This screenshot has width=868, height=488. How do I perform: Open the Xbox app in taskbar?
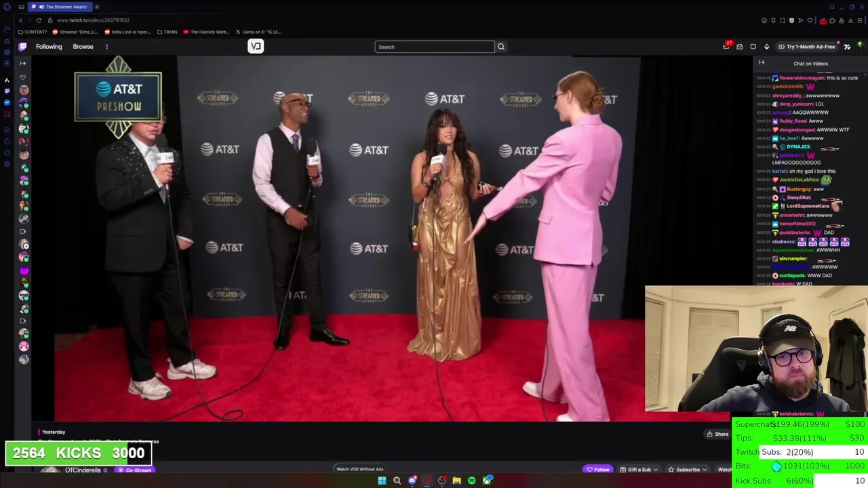(487, 481)
